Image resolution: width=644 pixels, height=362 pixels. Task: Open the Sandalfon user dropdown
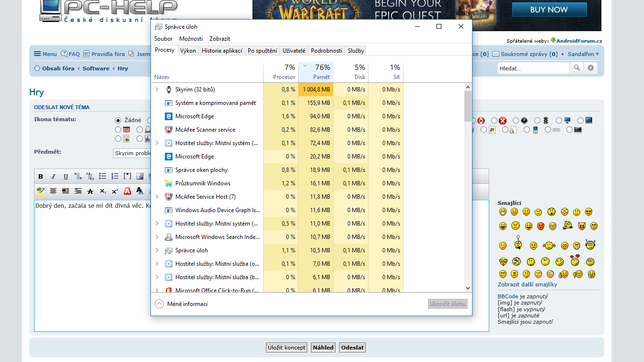[583, 54]
